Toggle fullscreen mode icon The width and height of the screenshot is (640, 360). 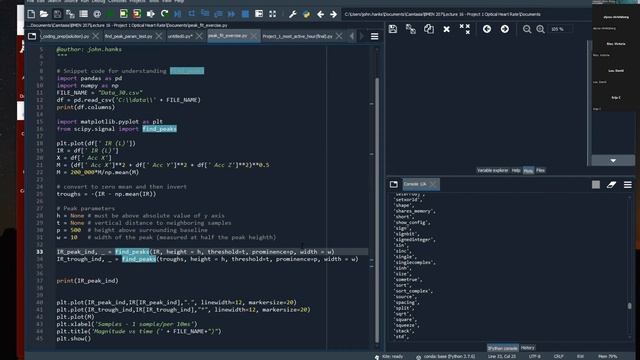272,14
